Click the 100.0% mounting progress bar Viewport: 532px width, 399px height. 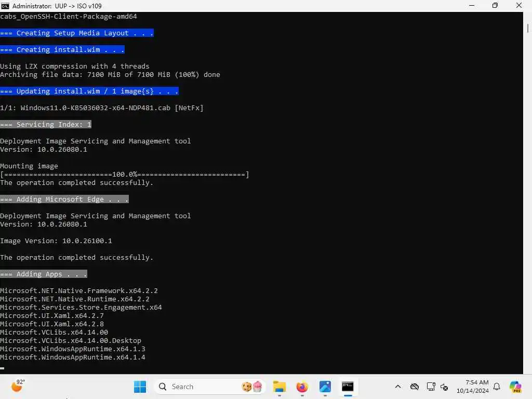point(125,175)
